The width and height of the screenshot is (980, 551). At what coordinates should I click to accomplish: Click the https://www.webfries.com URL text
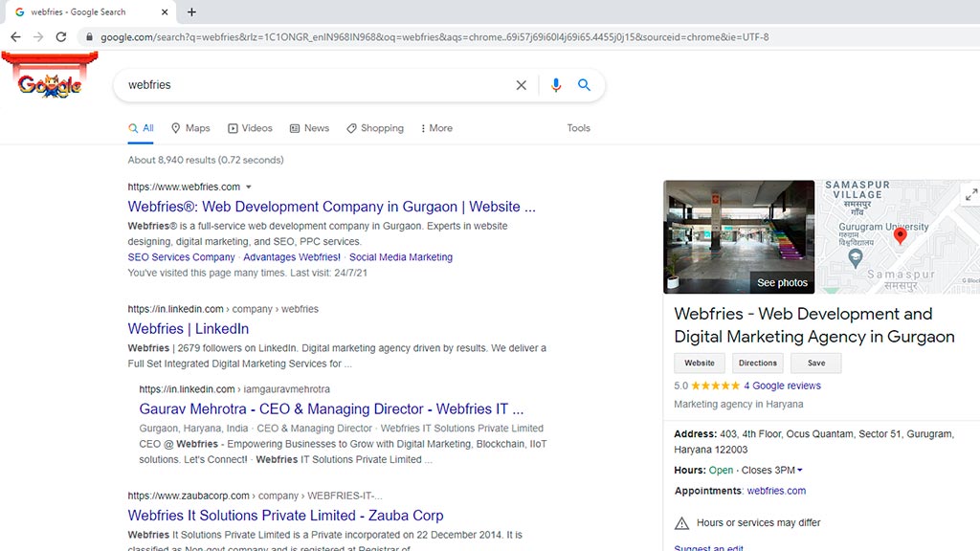tap(184, 187)
